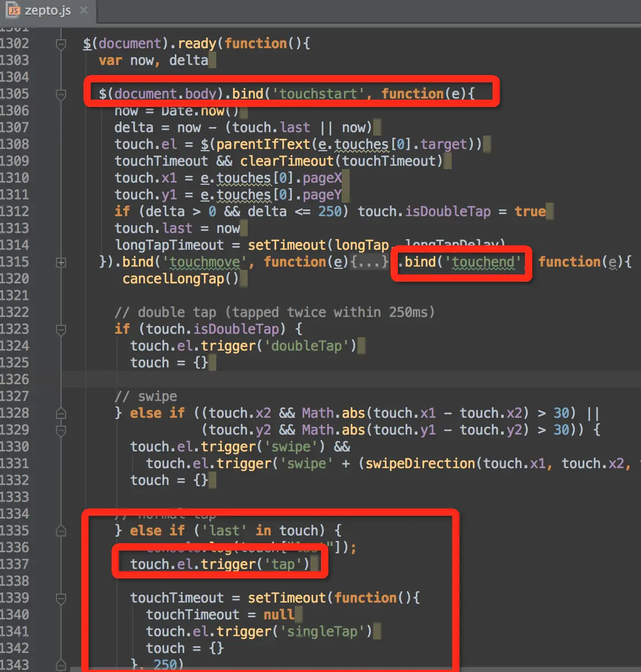Click 'pageY' on the touch.y1 line
Image resolution: width=641 pixels, height=672 pixels.
tap(322, 195)
